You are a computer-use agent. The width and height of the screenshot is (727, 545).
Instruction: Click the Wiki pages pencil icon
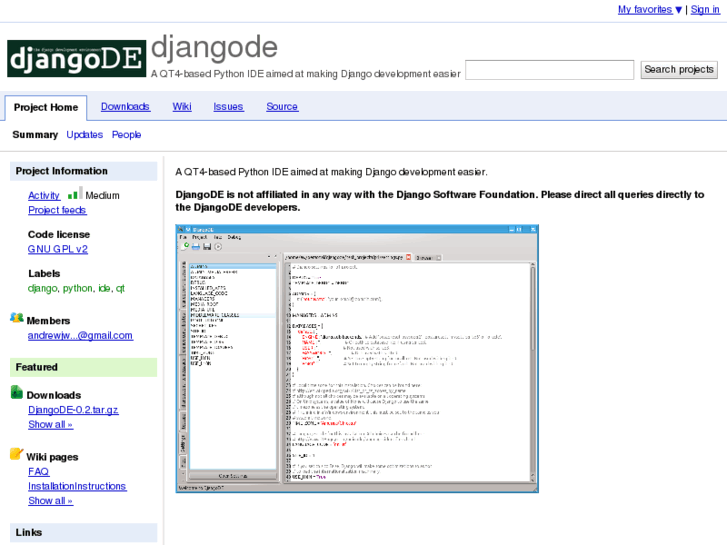point(16,454)
